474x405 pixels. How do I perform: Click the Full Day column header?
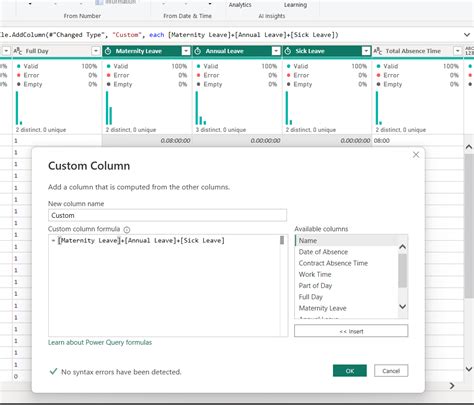click(x=57, y=51)
